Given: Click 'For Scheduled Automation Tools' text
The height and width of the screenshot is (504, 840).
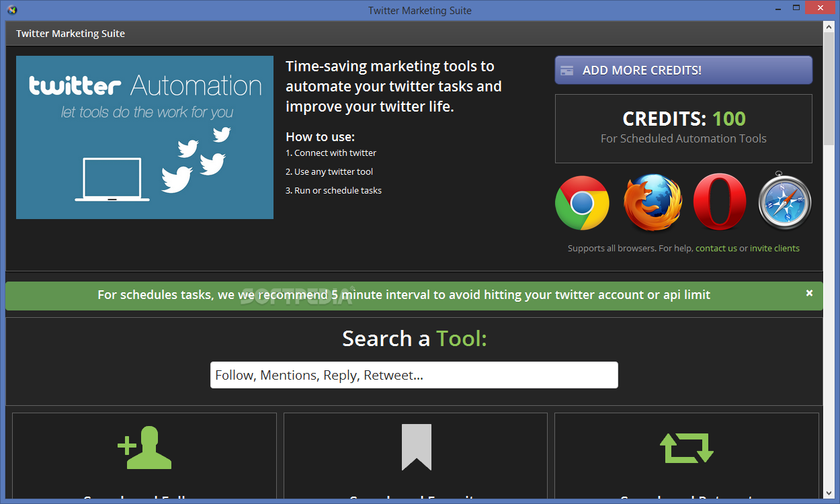Looking at the screenshot, I should pyautogui.click(x=683, y=138).
